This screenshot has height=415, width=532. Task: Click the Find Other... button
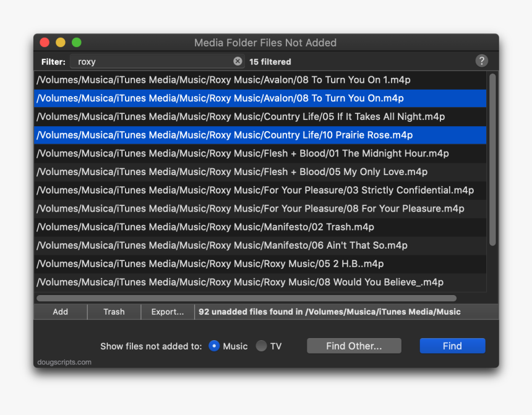click(353, 346)
